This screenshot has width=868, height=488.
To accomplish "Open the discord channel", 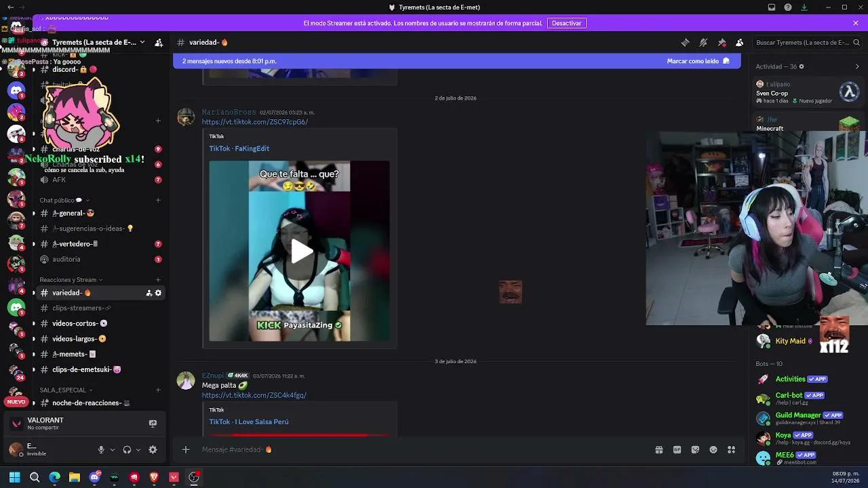I will [x=102, y=69].
